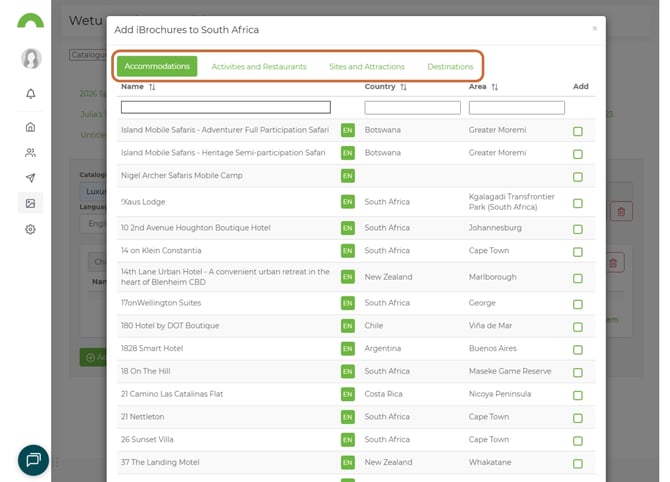The image size is (670, 482).
Task: Close the Add iBrochures dialog
Action: coord(594,29)
